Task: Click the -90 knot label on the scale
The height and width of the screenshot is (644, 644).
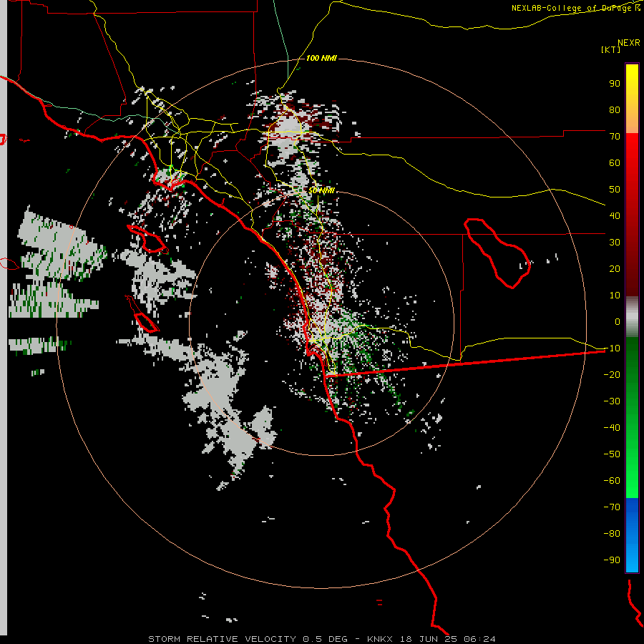Action: (612, 560)
